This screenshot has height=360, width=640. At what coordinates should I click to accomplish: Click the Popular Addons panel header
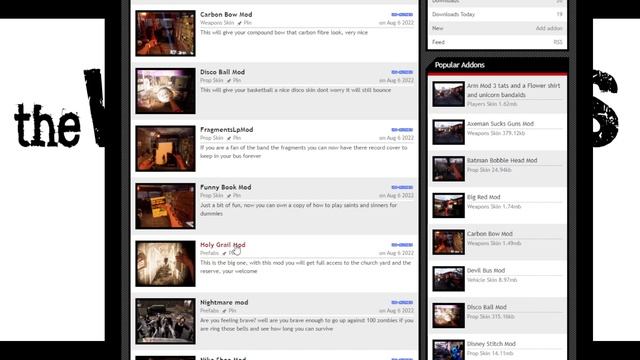(x=497, y=65)
